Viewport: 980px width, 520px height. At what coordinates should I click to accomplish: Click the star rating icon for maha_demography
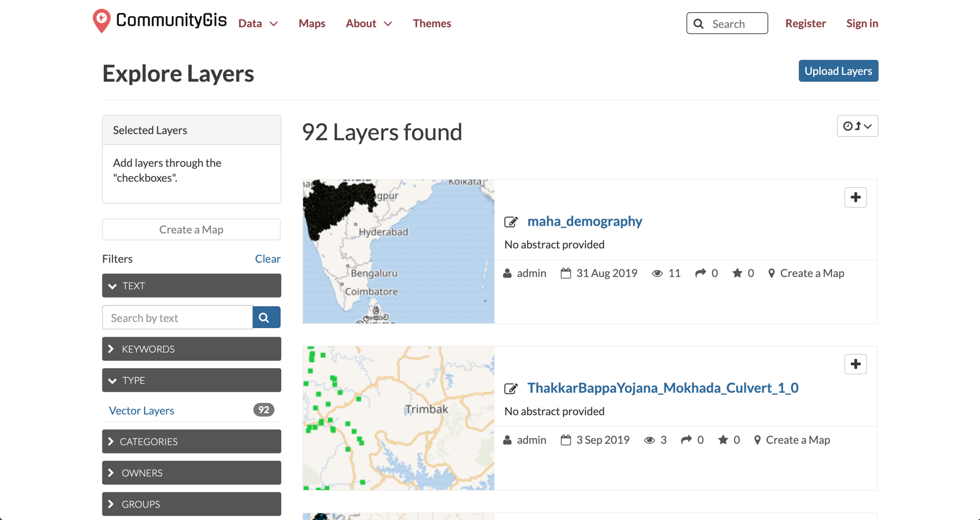click(x=737, y=273)
